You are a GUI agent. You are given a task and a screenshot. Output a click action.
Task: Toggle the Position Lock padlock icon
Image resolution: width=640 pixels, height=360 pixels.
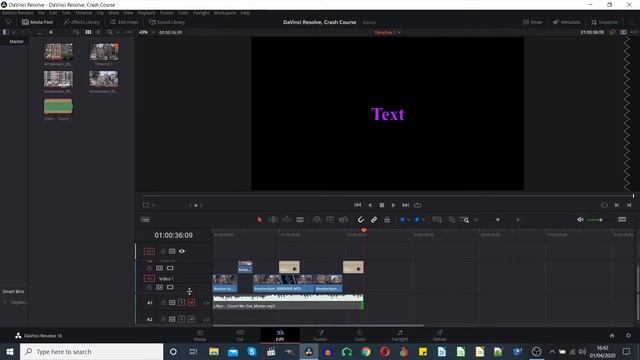point(387,220)
